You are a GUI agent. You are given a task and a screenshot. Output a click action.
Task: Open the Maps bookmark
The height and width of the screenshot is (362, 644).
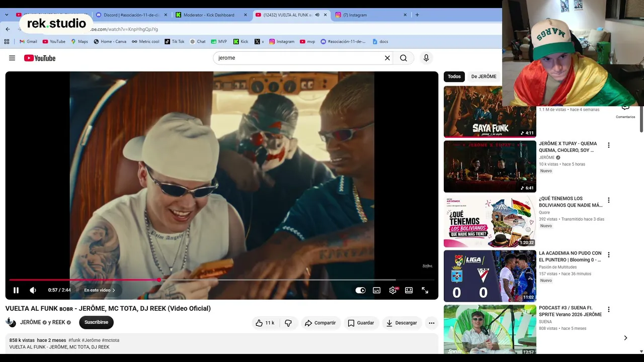tap(79, 42)
